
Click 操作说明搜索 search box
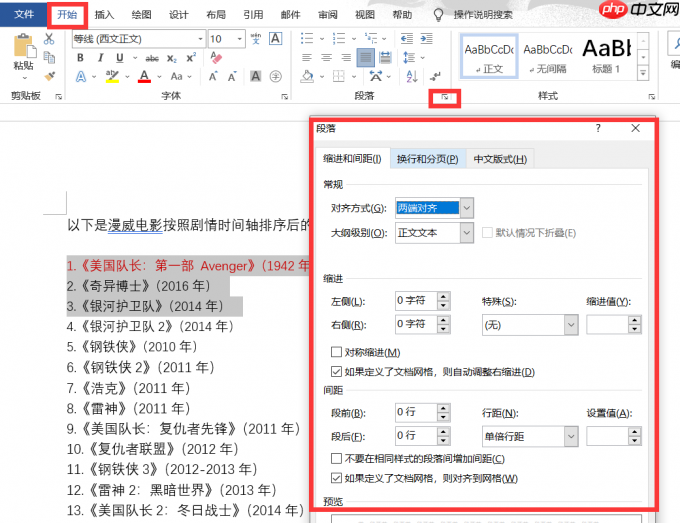(483, 15)
